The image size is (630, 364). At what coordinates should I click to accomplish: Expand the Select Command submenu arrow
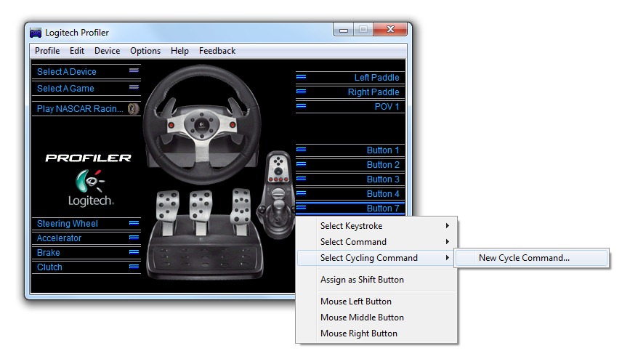[447, 242]
